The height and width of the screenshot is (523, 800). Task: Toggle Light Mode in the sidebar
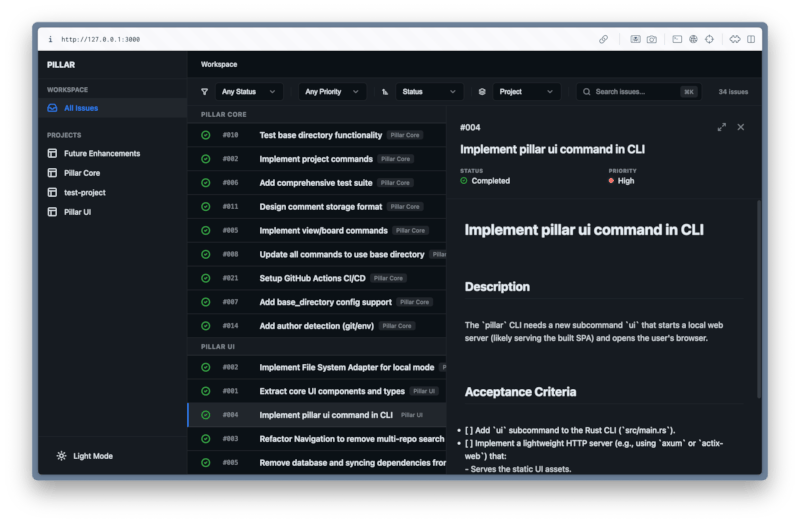[85, 456]
